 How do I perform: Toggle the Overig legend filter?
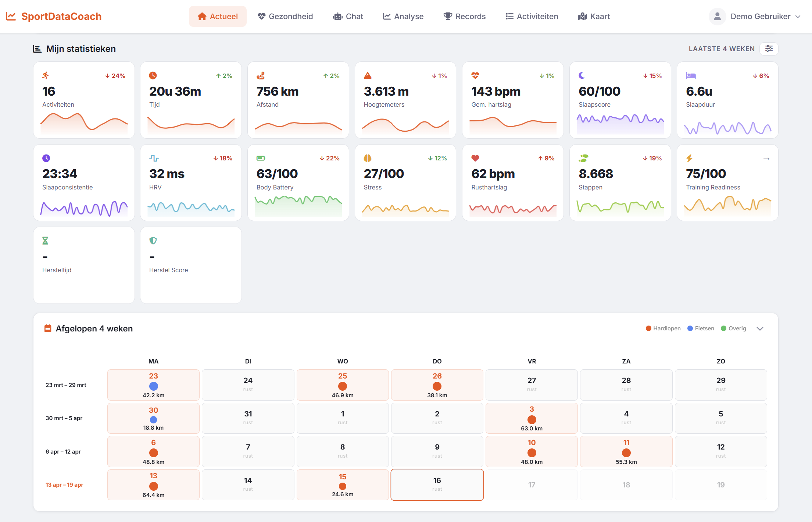click(x=733, y=329)
